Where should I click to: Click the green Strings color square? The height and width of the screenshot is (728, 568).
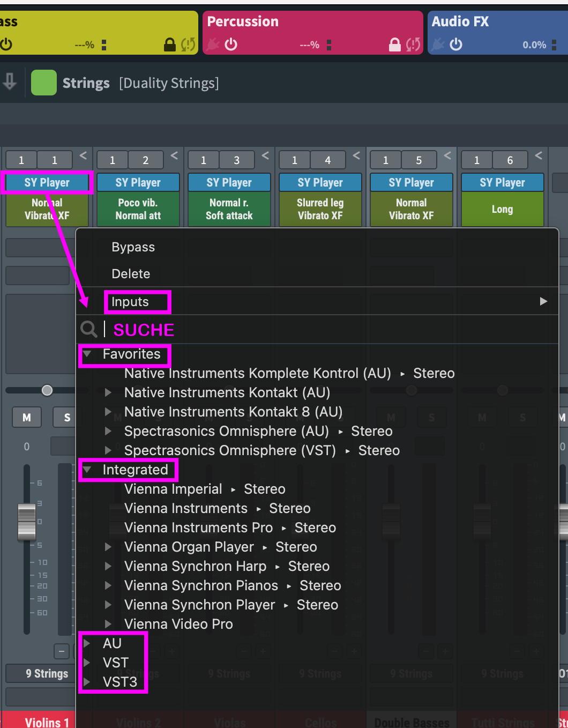44,83
